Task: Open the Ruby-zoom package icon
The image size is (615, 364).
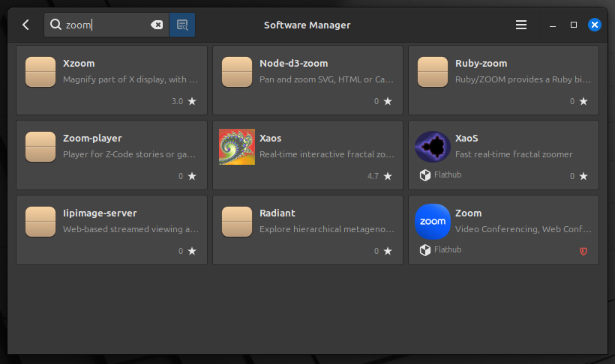Action: click(x=433, y=72)
